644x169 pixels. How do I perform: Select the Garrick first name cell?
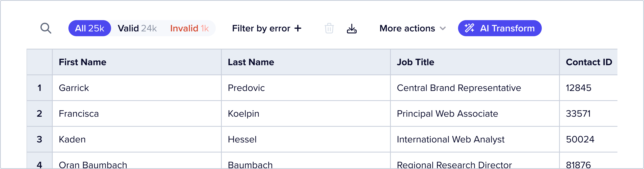tap(74, 88)
